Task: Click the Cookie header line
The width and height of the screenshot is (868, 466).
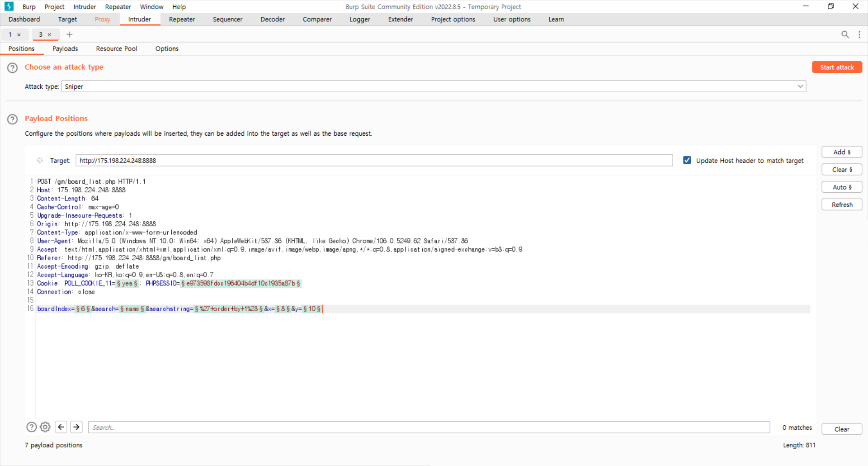Action: pos(169,284)
